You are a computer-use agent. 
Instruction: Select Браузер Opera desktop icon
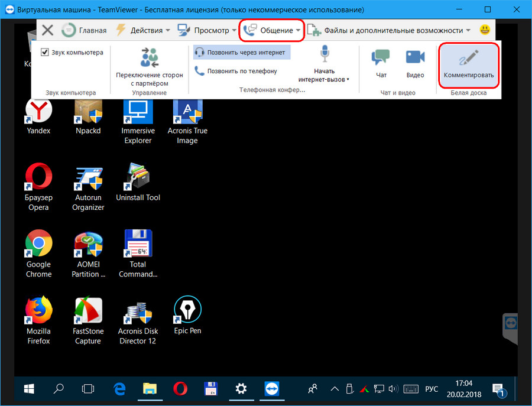coord(38,187)
